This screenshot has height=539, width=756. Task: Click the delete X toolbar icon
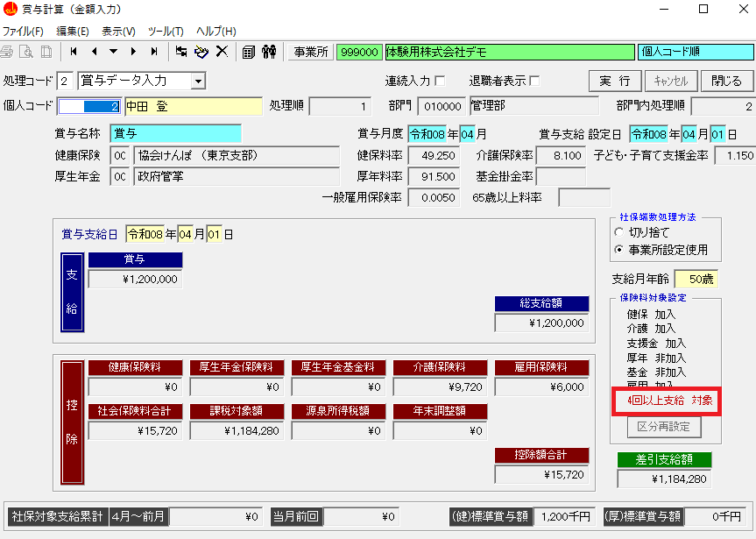(x=223, y=52)
